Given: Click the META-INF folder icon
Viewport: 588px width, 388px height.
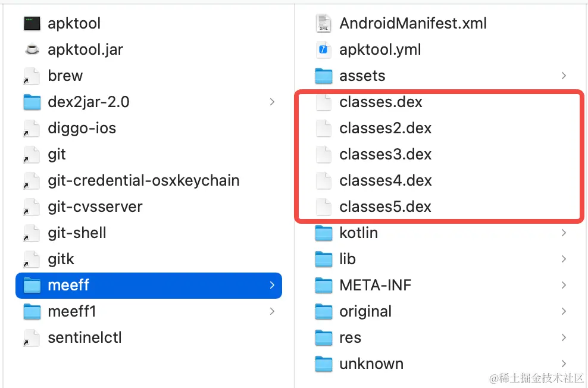Looking at the screenshot, I should pyautogui.click(x=324, y=286).
